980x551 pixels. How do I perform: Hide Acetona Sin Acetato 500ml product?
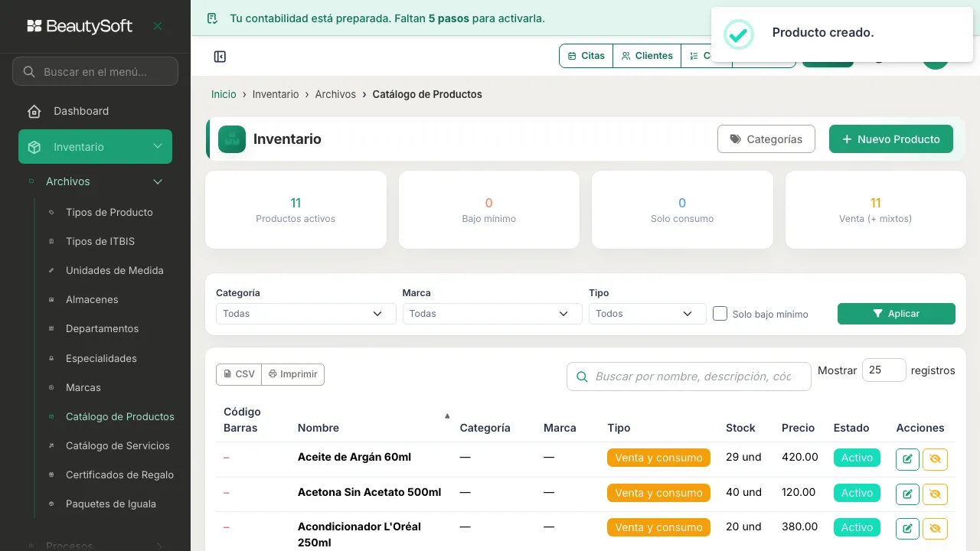coord(935,494)
